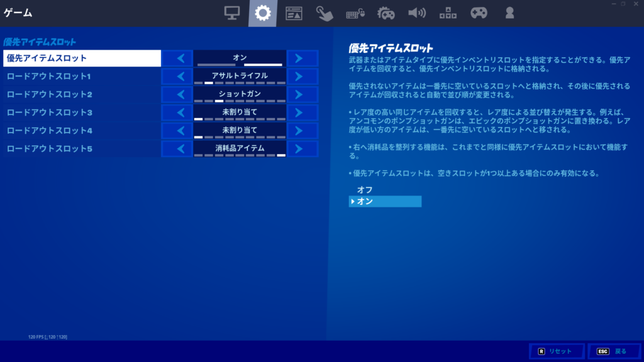Switch to the gear settings tab
The image size is (644, 362).
point(263,12)
